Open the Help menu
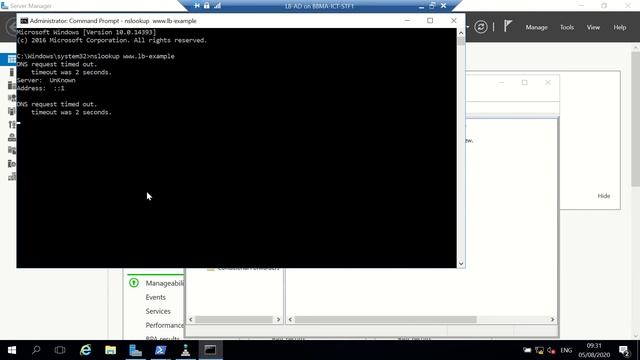Screen dimensions: 640x360 (620, 27)
